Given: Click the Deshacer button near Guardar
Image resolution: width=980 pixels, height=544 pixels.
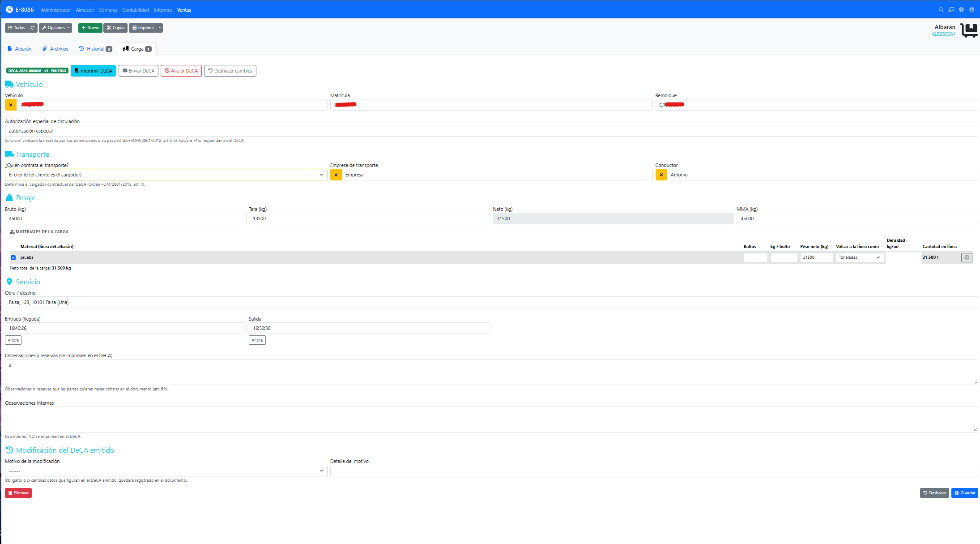Looking at the screenshot, I should (934, 493).
